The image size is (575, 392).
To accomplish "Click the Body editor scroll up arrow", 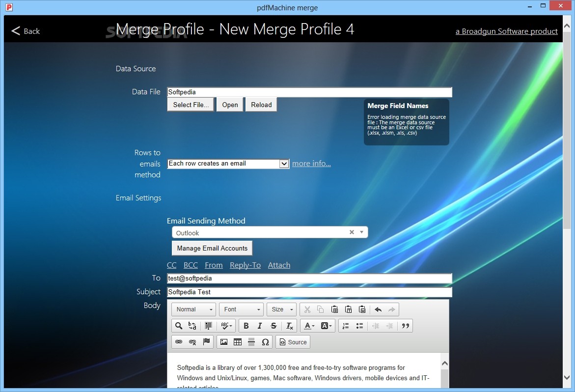I will (444, 364).
